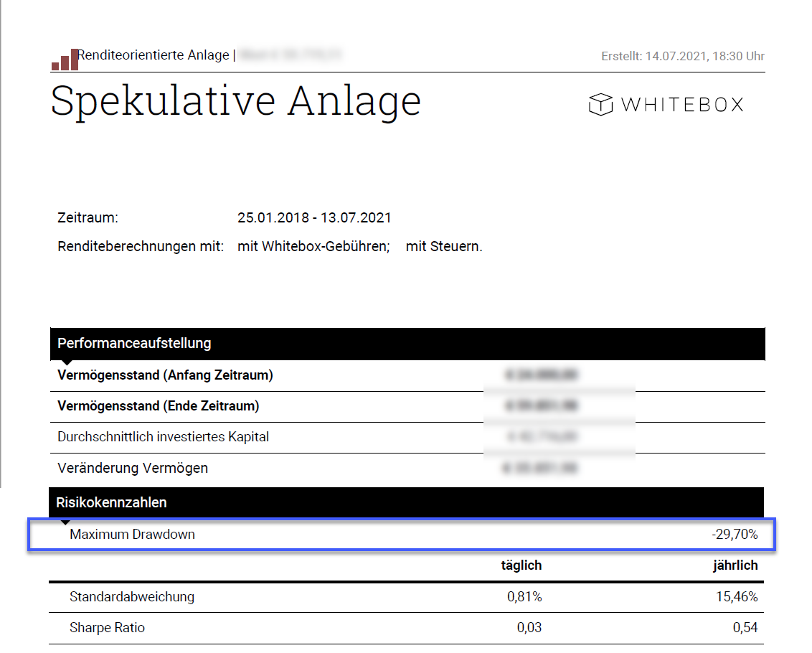Click the red bar chart icon
Viewport: 812px width, 653px height.
click(65, 61)
